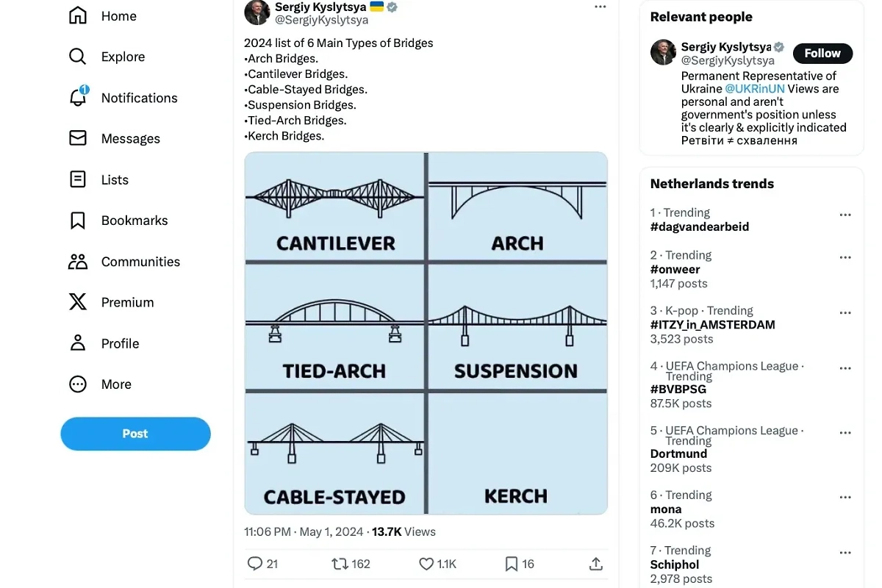Screen dimensions: 882x588
Task: Click the Home house icon
Action: (x=78, y=15)
